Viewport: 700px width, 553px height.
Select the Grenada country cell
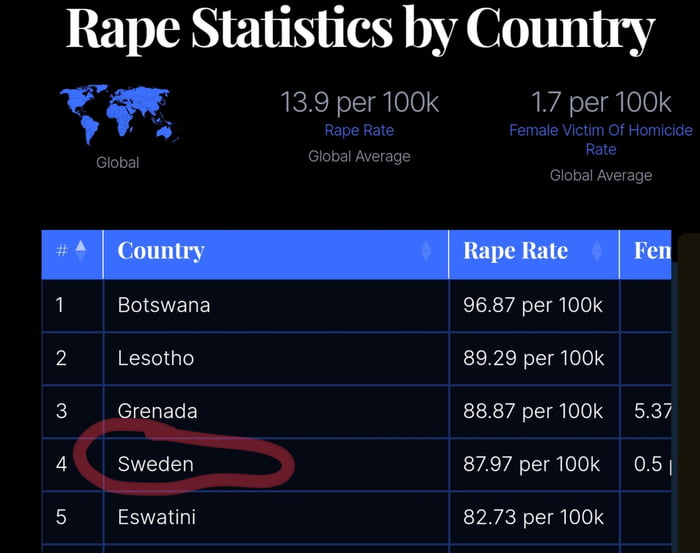coord(157,411)
